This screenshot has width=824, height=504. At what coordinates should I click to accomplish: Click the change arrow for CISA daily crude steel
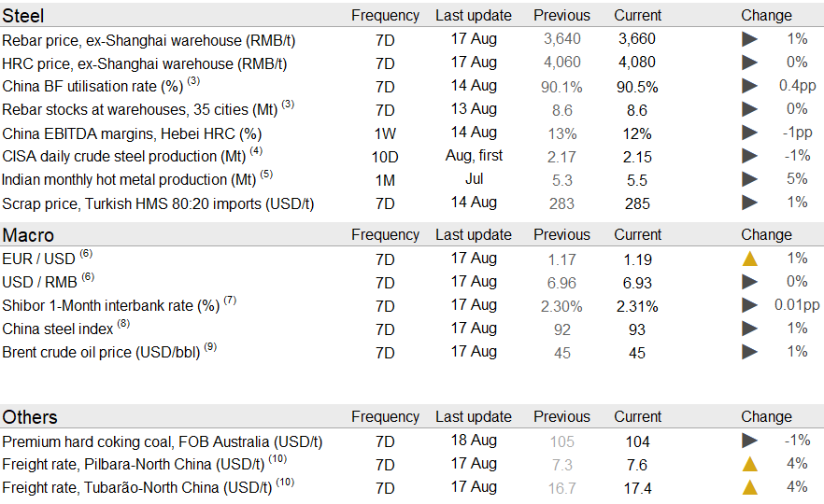point(749,156)
